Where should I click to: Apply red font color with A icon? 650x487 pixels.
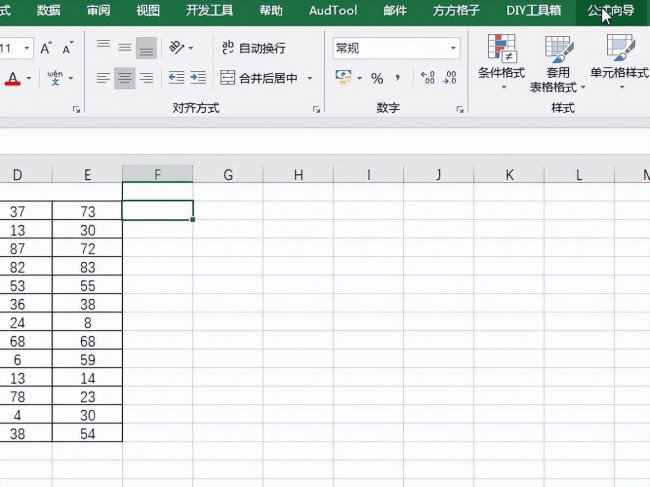pos(13,78)
